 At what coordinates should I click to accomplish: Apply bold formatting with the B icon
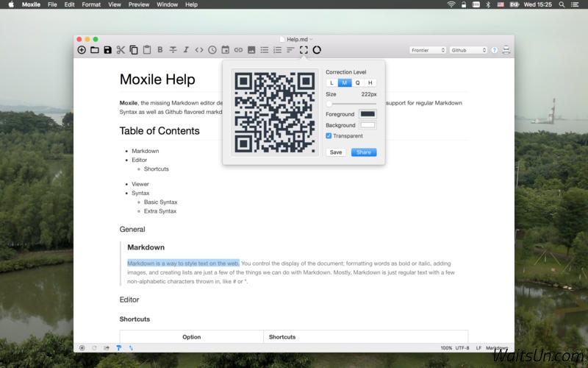pos(160,49)
